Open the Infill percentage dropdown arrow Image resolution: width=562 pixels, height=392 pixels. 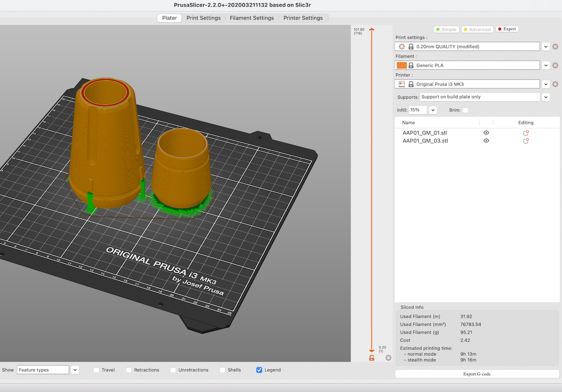pyautogui.click(x=433, y=110)
